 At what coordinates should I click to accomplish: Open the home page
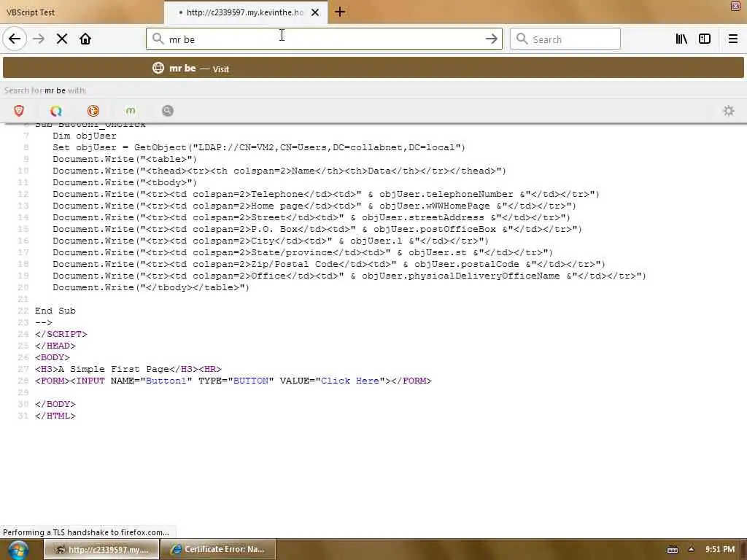point(85,39)
